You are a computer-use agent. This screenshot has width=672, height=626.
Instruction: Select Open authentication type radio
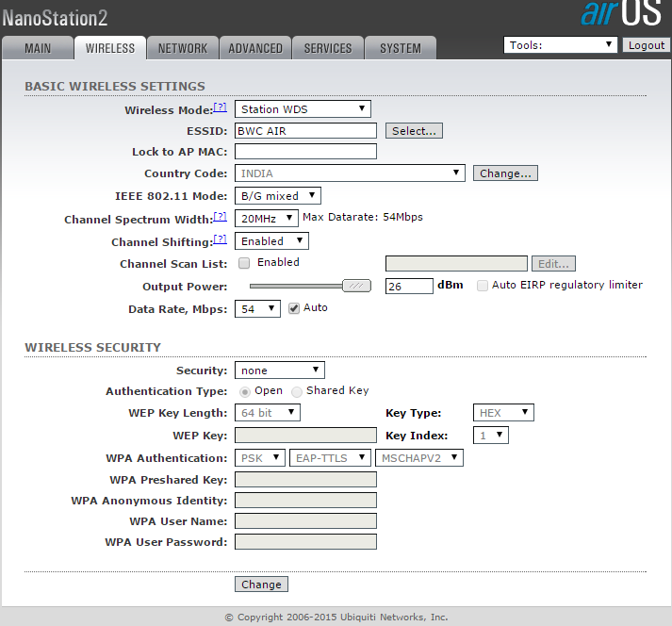(245, 392)
